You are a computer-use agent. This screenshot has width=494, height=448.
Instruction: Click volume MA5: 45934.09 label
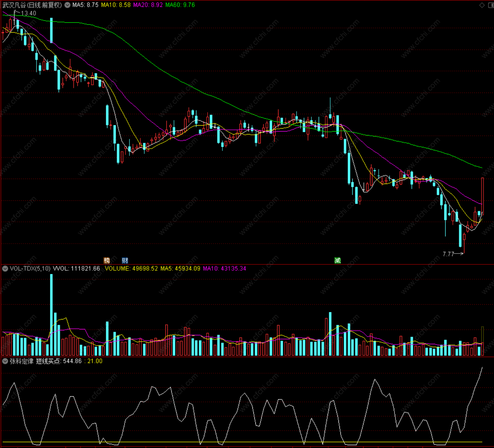pyautogui.click(x=180, y=269)
